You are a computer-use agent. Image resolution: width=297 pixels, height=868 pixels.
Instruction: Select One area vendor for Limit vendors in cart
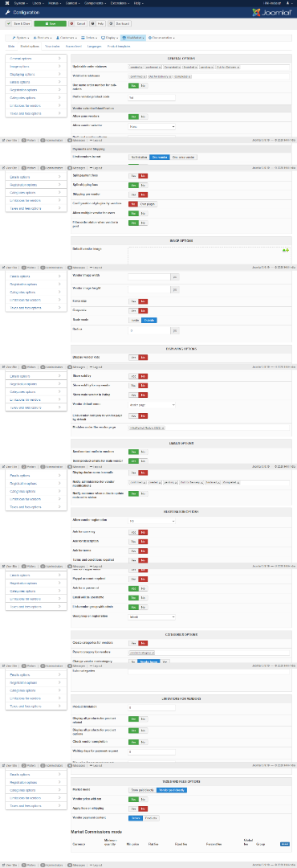184,158
